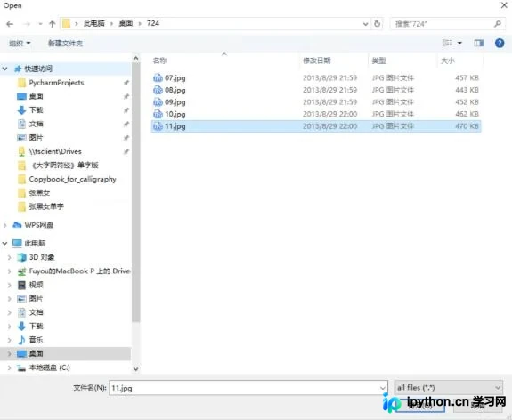Select 此电脑 in the address path
512x420 pixels.
(x=94, y=23)
